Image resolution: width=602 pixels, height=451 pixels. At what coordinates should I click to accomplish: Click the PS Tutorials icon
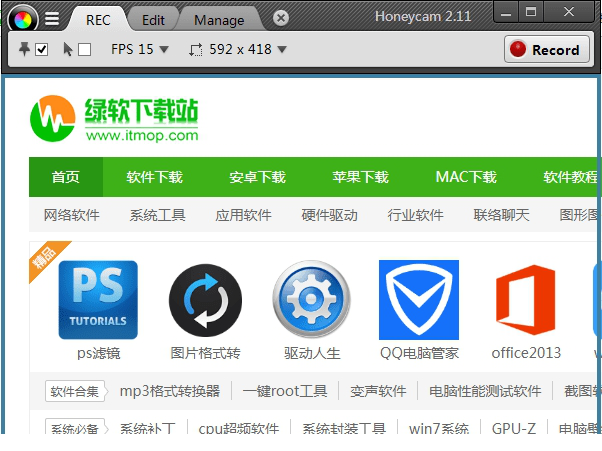tap(98, 300)
